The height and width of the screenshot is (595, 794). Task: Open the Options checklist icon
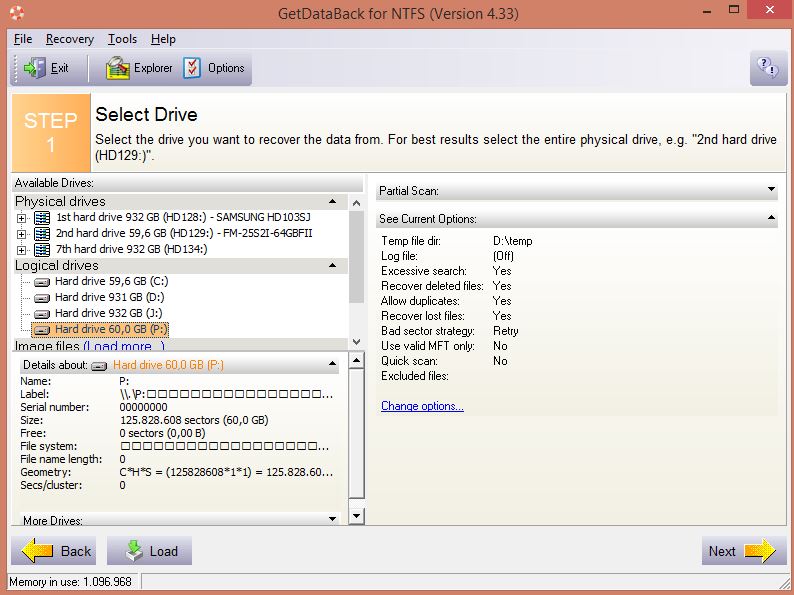192,68
